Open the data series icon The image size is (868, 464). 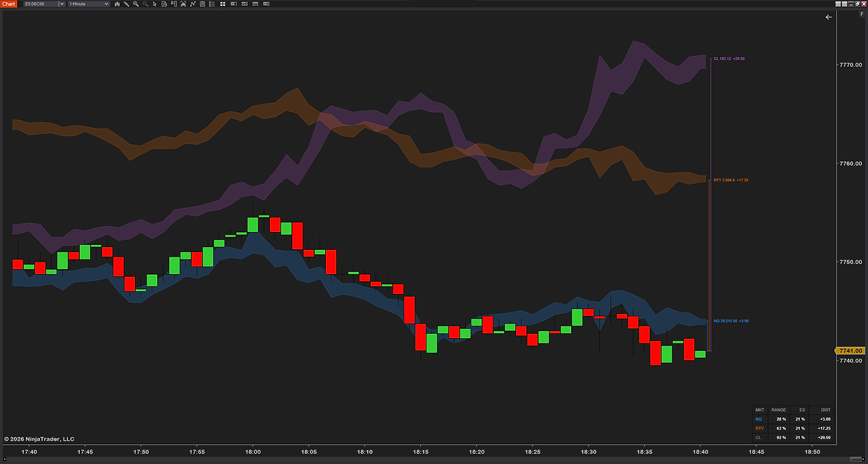tap(164, 3)
